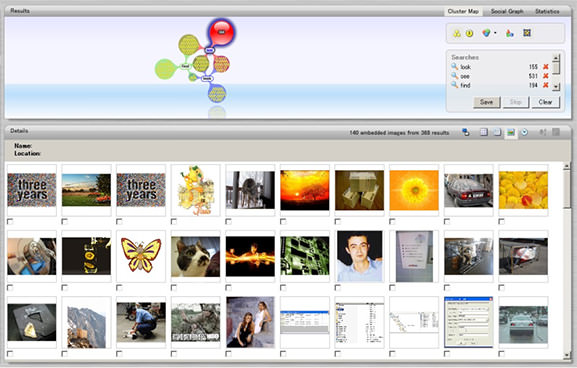The width and height of the screenshot is (577, 368).
Task: Click Searches list scroll-up arrow
Action: (556, 57)
